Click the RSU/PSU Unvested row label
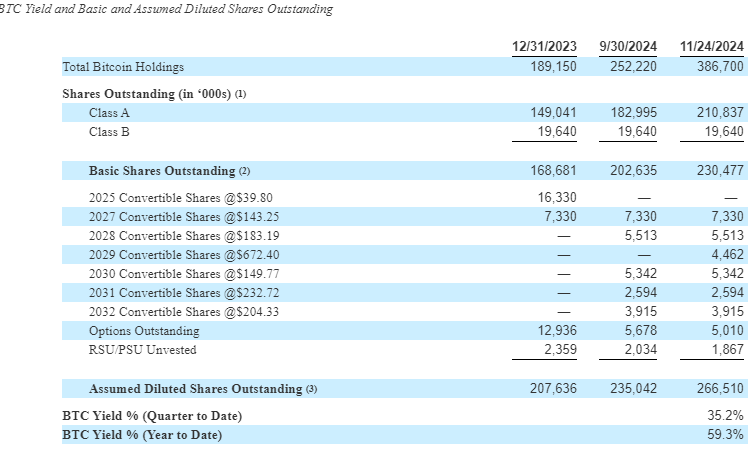The width and height of the screenshot is (749, 449). [142, 349]
